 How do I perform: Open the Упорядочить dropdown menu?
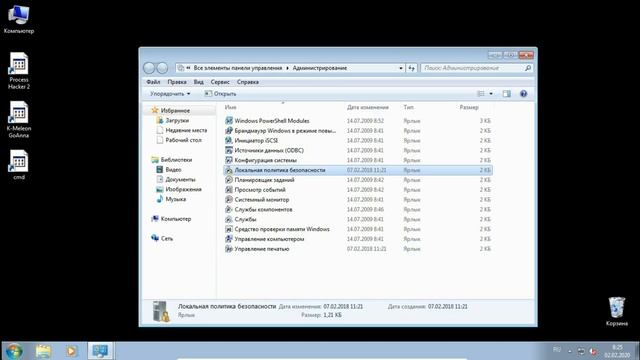(170, 94)
